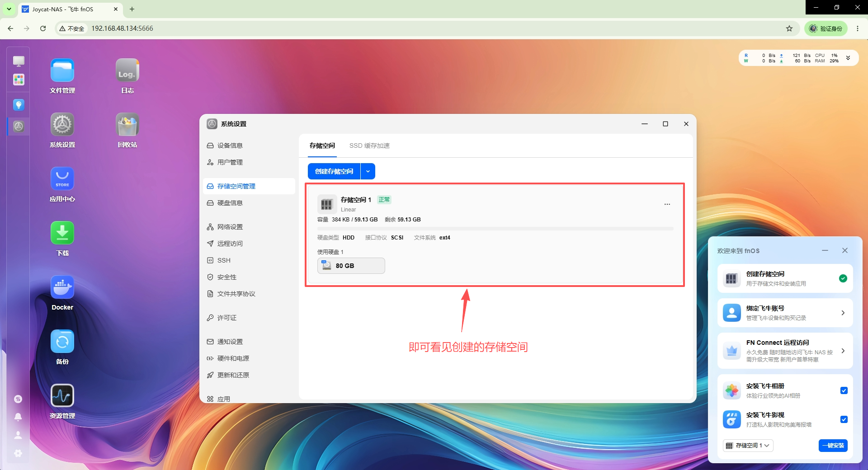This screenshot has height=470, width=868.
Task: Uncheck the 安装飞牛影视 checkbox
Action: (x=844, y=419)
